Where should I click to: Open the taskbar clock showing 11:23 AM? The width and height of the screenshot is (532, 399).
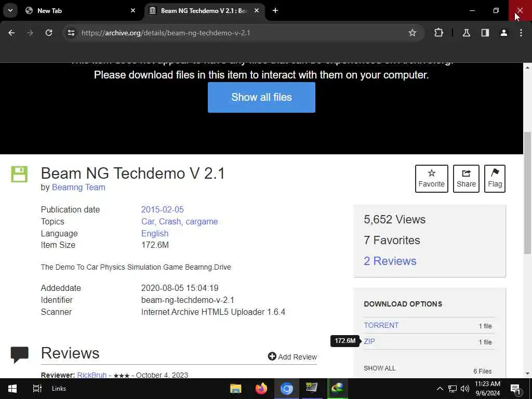(487, 389)
